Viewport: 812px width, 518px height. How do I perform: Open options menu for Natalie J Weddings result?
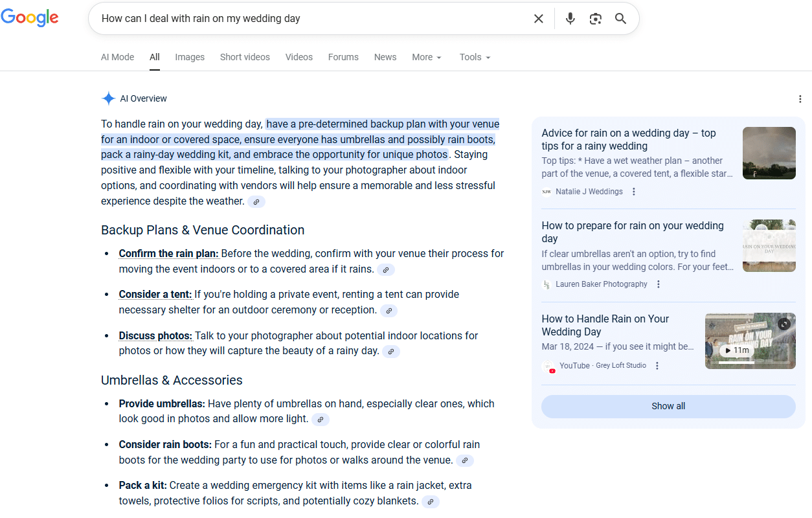pyautogui.click(x=634, y=191)
